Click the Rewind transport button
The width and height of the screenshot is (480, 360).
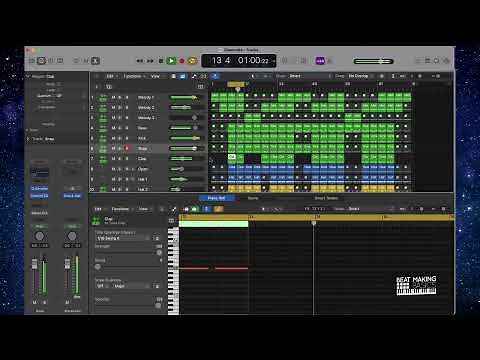point(140,61)
